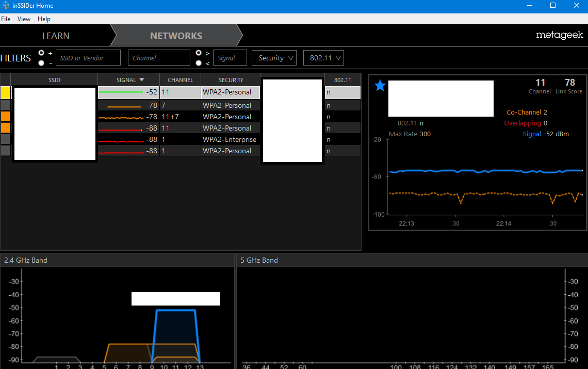Click the grey swatch of the last -88 channel 1 row
Image resolution: width=588 pixels, height=369 pixels.
click(5, 151)
